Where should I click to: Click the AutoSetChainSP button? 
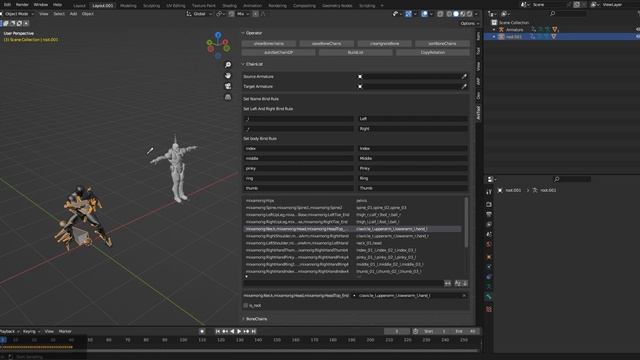pos(278,53)
